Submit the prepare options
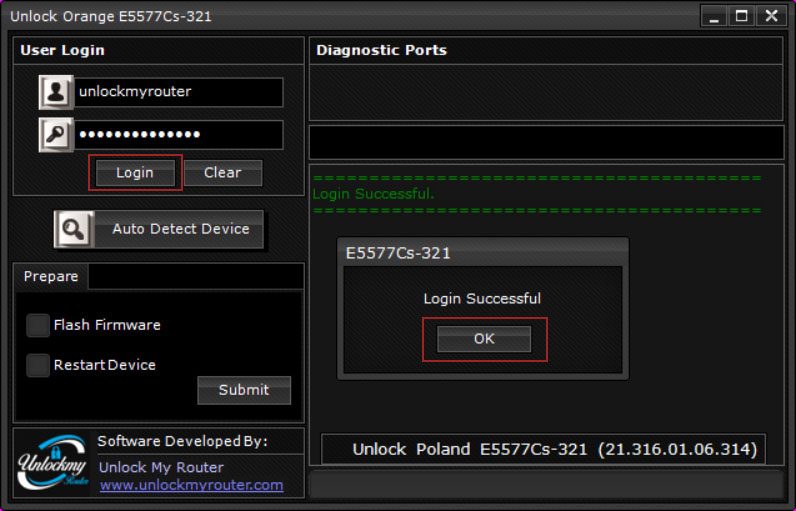Viewport: 796px width, 511px height. [244, 390]
